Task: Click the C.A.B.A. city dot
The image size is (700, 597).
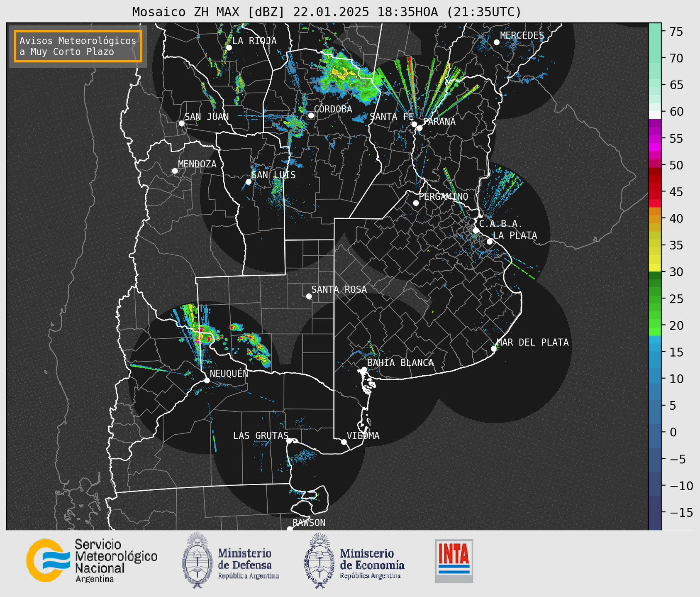Action: tap(476, 230)
